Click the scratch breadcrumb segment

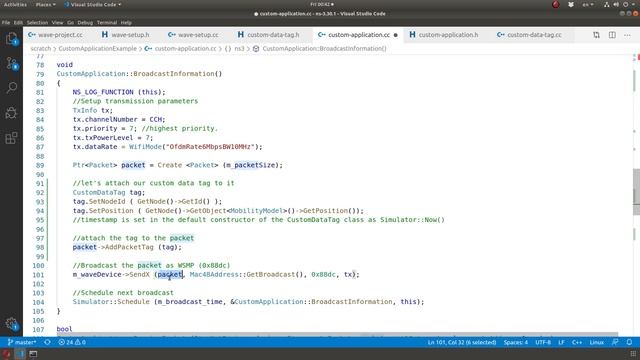coord(40,49)
